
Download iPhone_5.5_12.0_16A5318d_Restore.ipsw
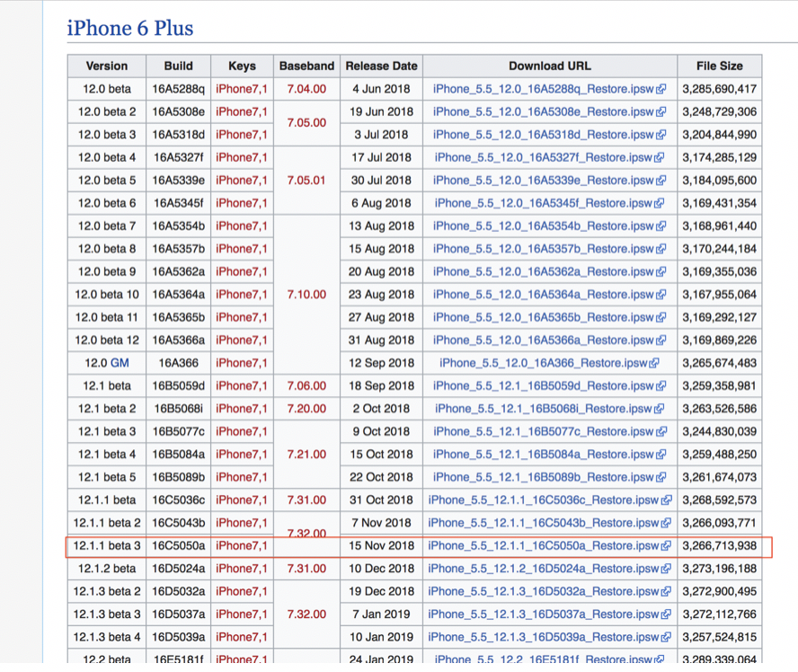point(549,135)
